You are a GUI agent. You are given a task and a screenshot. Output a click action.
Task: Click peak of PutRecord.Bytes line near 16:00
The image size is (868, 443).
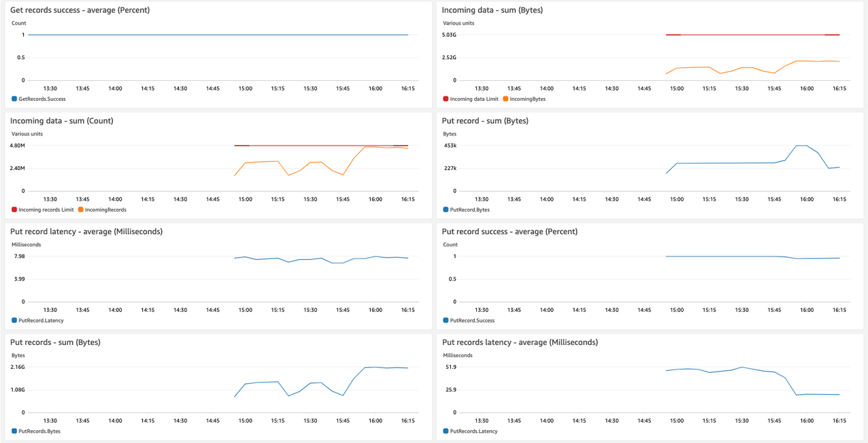click(801, 146)
